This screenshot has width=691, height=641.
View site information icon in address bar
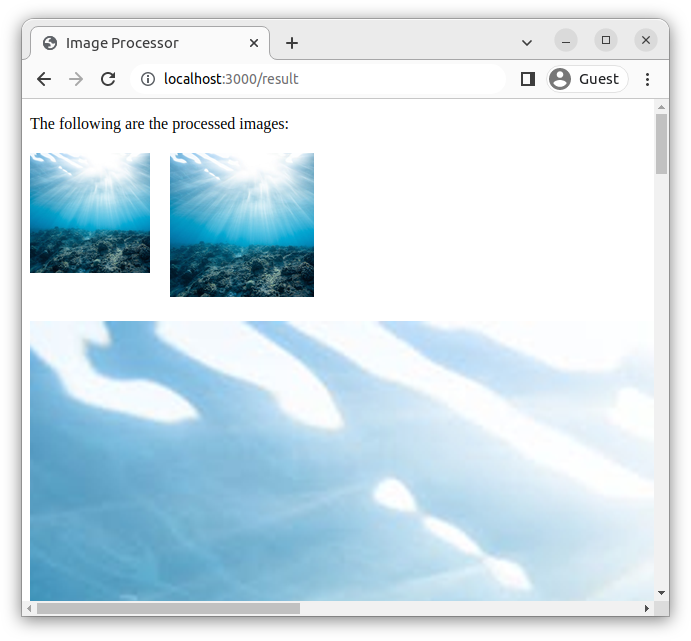pos(148,79)
